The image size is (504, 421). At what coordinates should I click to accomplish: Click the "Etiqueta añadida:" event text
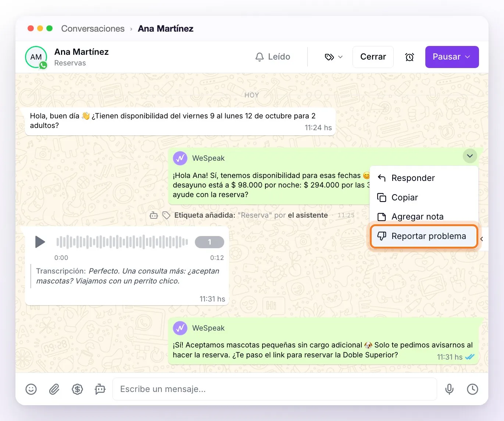tap(205, 215)
